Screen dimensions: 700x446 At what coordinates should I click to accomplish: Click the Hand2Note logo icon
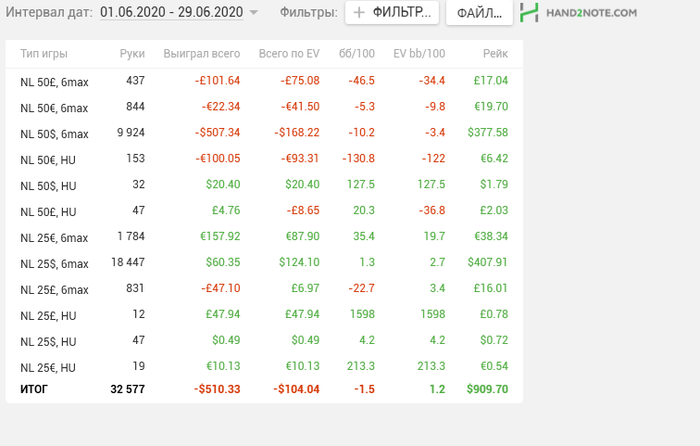pos(530,13)
